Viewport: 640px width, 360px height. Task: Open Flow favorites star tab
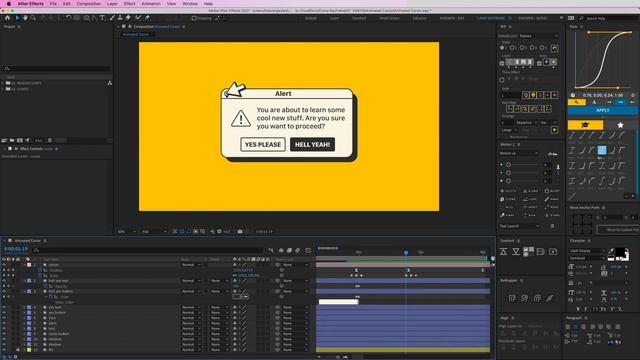pyautogui.click(x=620, y=125)
